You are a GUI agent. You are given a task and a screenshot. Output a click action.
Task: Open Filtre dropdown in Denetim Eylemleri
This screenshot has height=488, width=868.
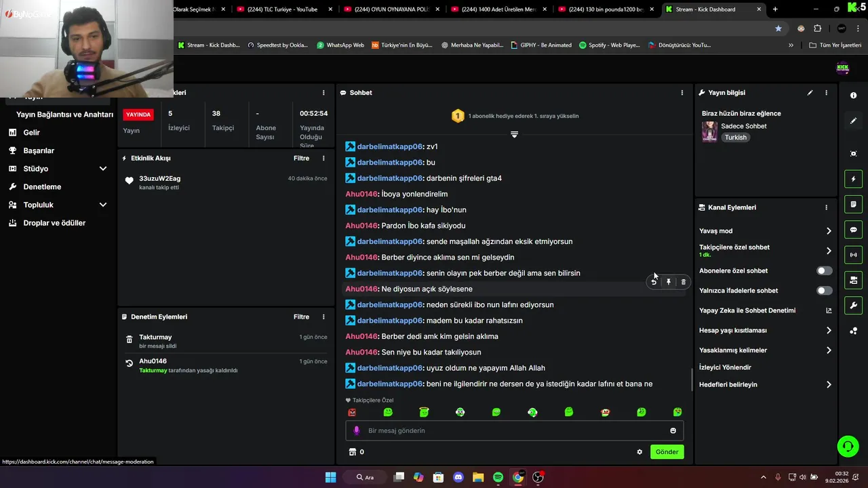pos(301,317)
